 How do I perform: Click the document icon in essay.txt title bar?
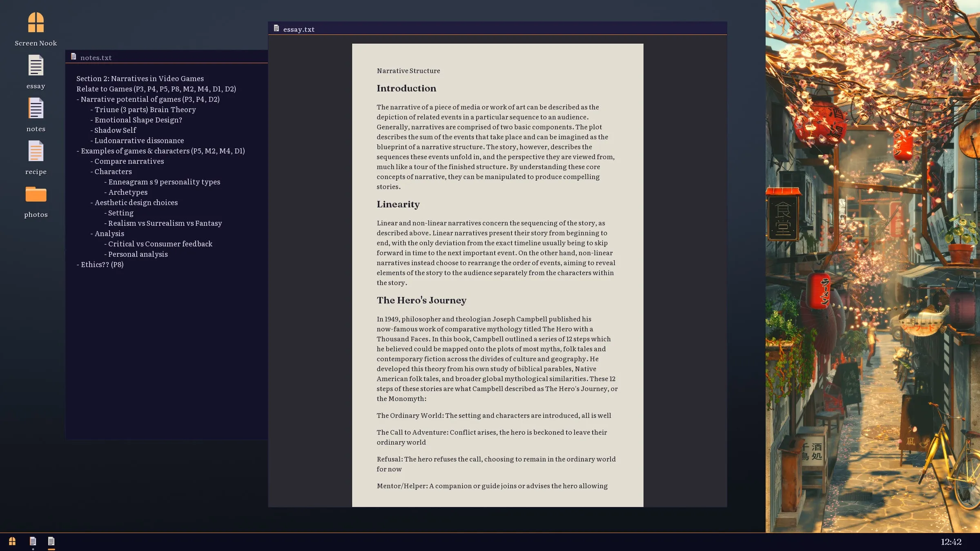[x=276, y=28]
